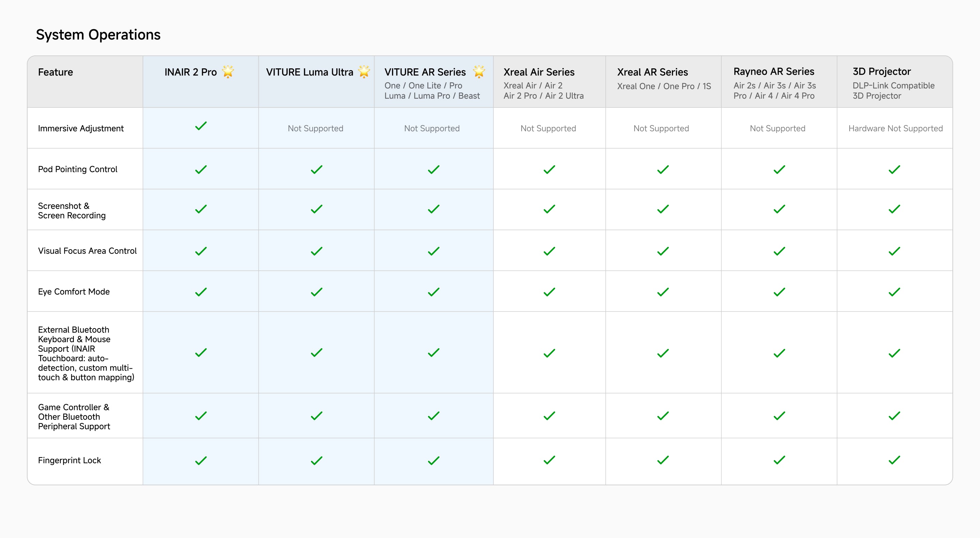Image resolution: width=980 pixels, height=538 pixels.
Task: Click the Hardware Not Supported cell
Action: (895, 129)
